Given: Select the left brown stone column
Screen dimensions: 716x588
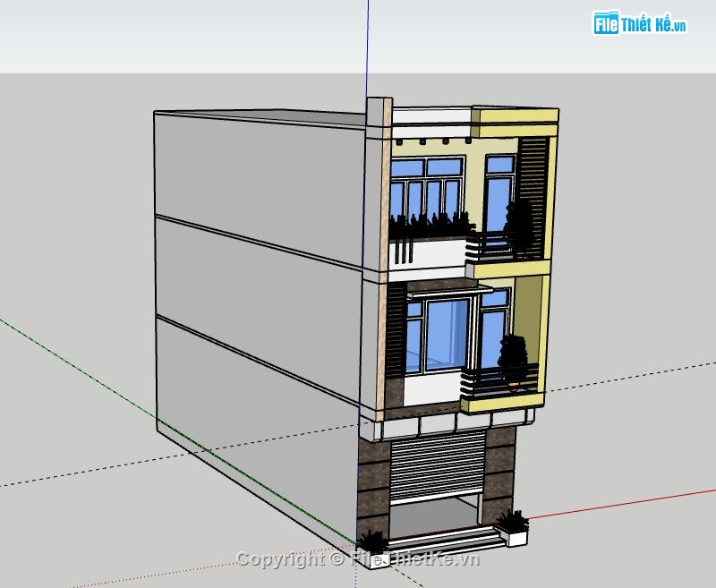Looking at the screenshot, I should click(373, 488).
